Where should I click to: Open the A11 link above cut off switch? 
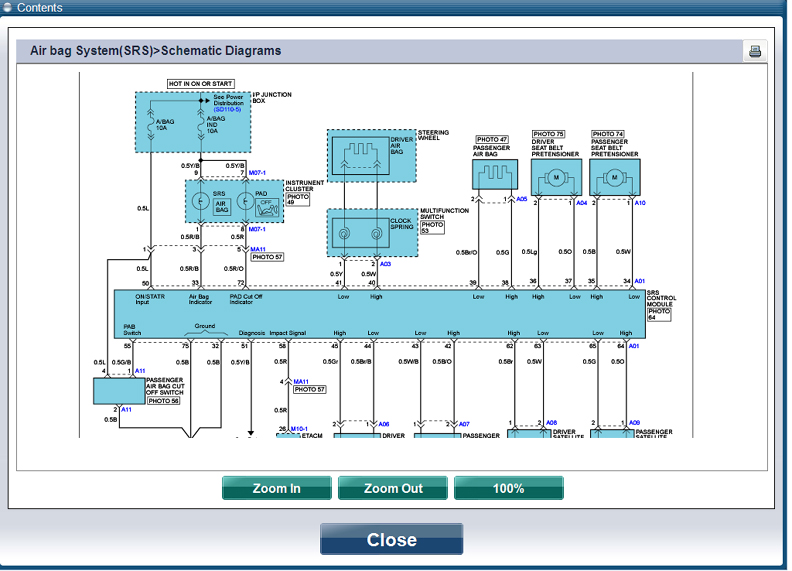(x=140, y=371)
